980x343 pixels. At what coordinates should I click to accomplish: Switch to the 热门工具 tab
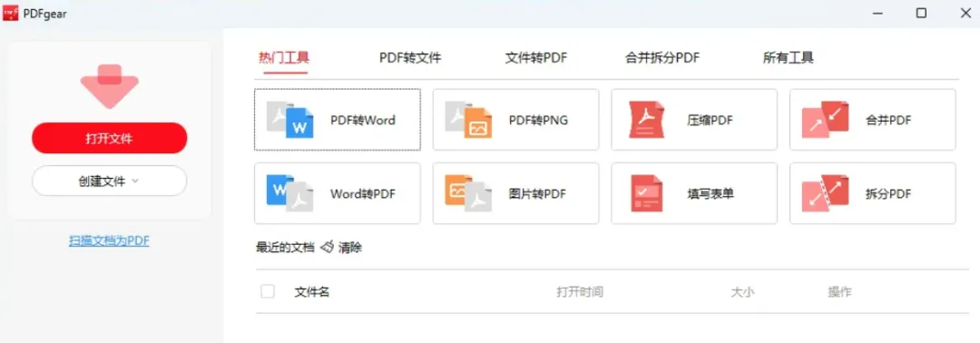(x=284, y=58)
